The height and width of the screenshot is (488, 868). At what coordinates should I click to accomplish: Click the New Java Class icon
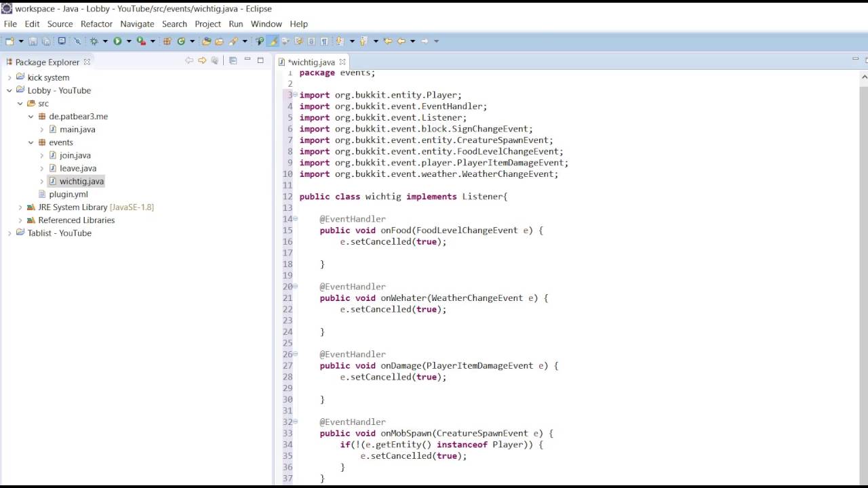pyautogui.click(x=181, y=41)
